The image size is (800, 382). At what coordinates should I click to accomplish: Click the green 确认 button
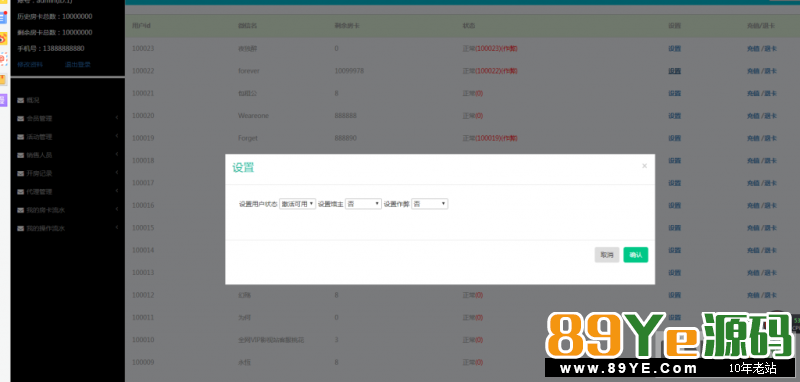point(636,255)
